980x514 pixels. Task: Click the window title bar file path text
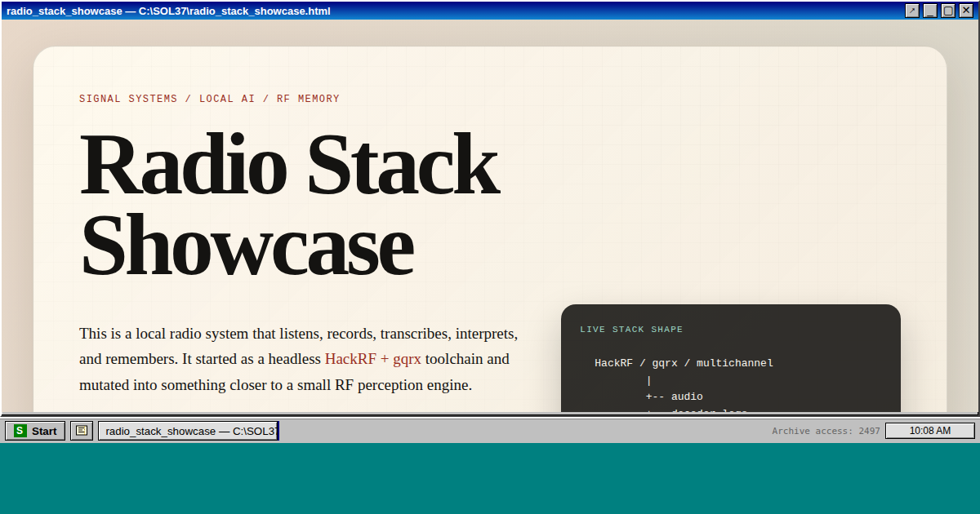168,11
